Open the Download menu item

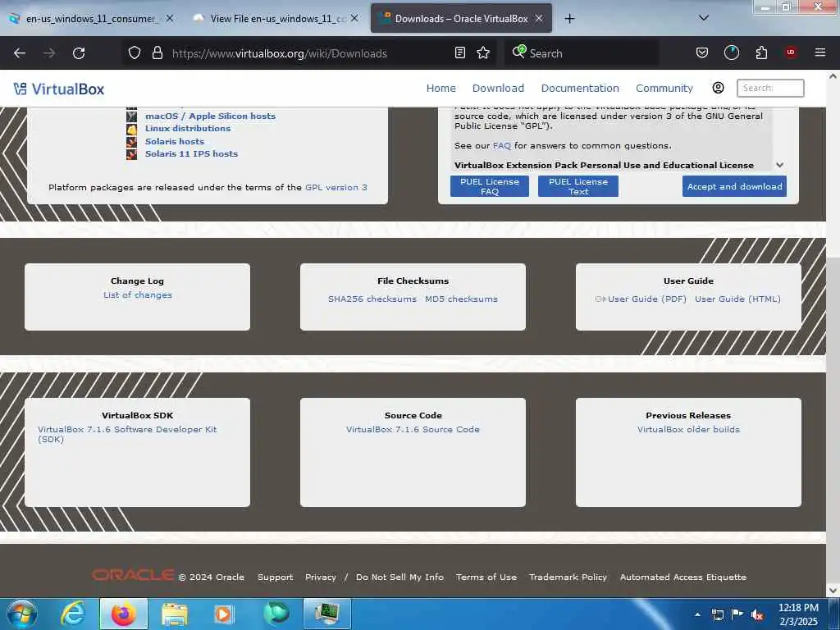[498, 89]
